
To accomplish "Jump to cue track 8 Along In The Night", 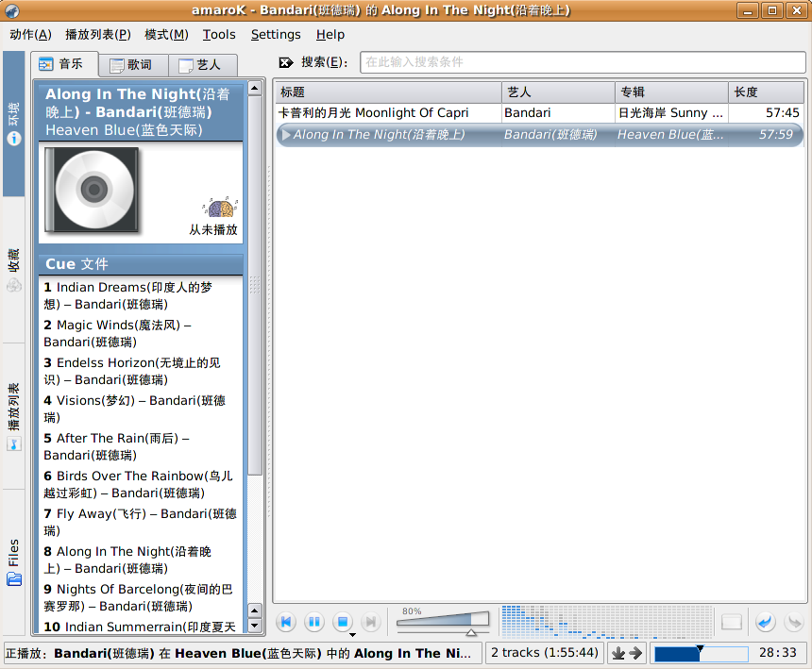I will coord(127,560).
